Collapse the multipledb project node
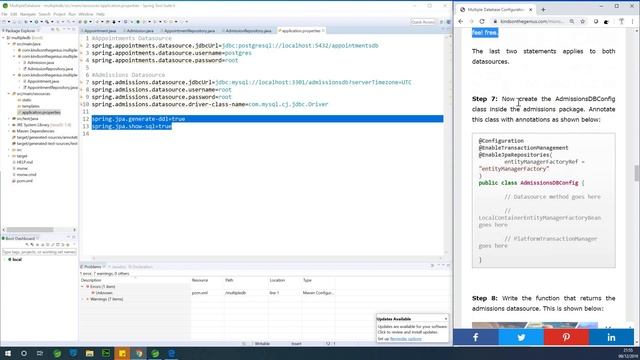 (4, 38)
